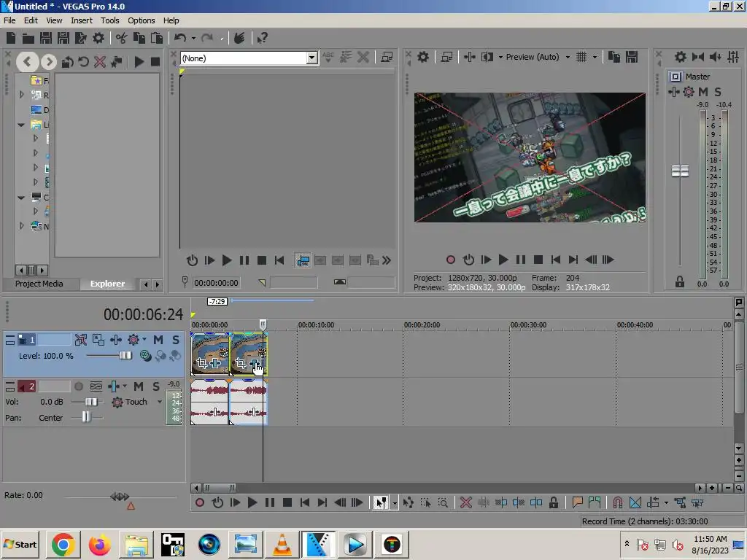Toggle Enable Snapping magnet icon
This screenshot has width=747, height=560.
pos(618,502)
